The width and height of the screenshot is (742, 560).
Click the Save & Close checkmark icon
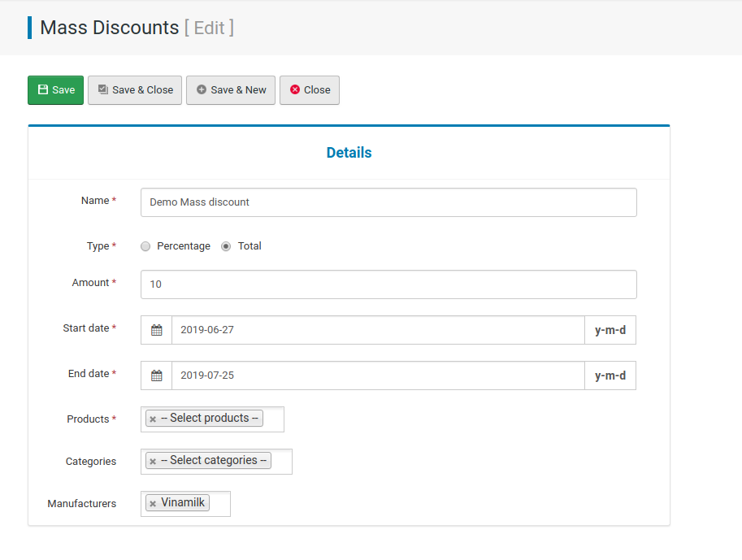[102, 89]
